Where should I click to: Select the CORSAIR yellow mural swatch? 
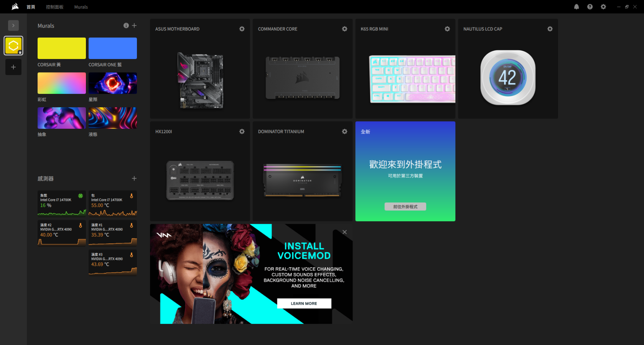(62, 48)
